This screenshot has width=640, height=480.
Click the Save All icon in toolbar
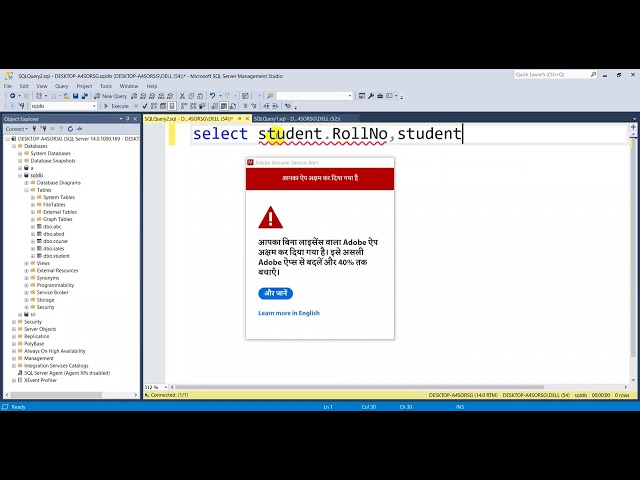coord(84,96)
